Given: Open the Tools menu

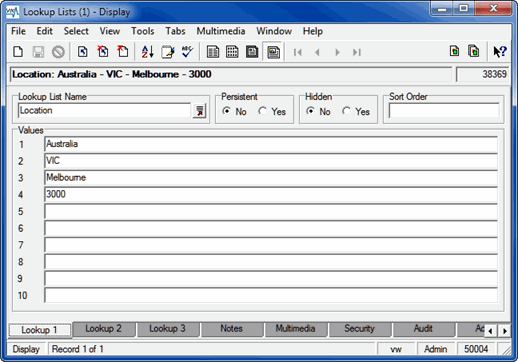Looking at the screenshot, I should coord(143,31).
